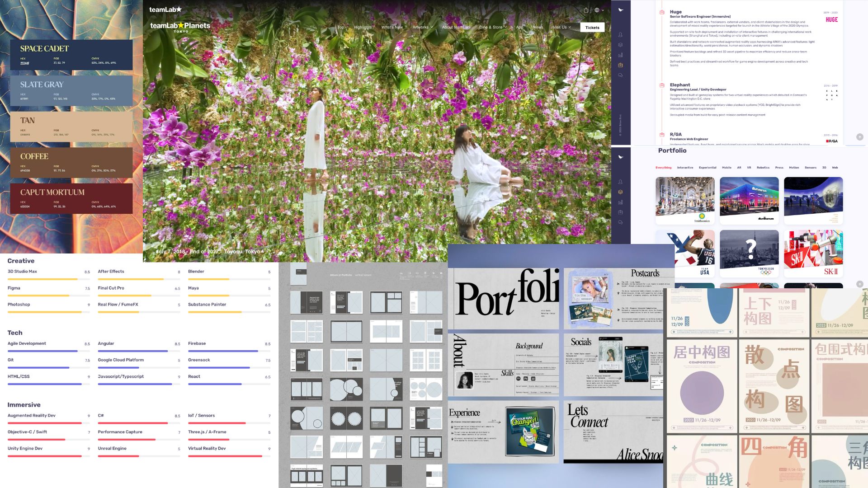The image size is (868, 488).
Task: Click the Unity Engine Dev skill bar
Action: pos(49,456)
